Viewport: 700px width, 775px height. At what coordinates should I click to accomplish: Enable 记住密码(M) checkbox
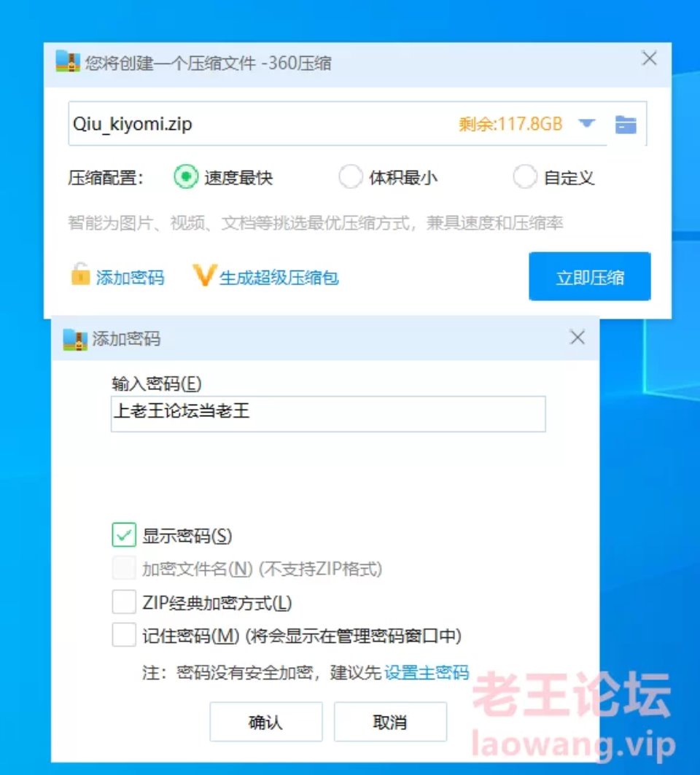pos(124,634)
